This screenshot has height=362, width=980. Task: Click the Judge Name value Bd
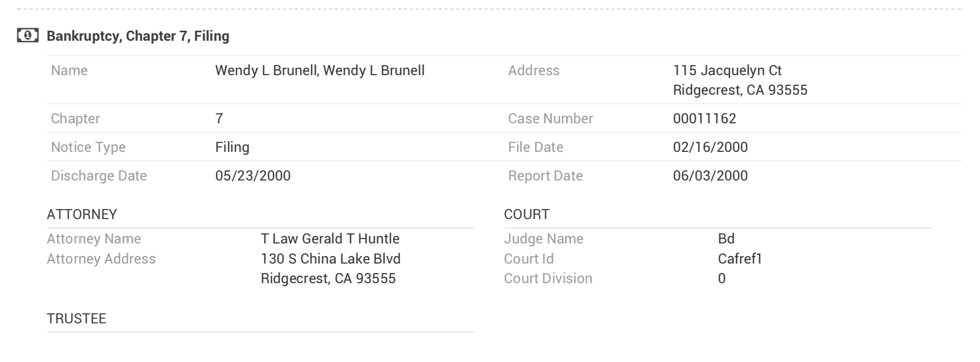[726, 239]
